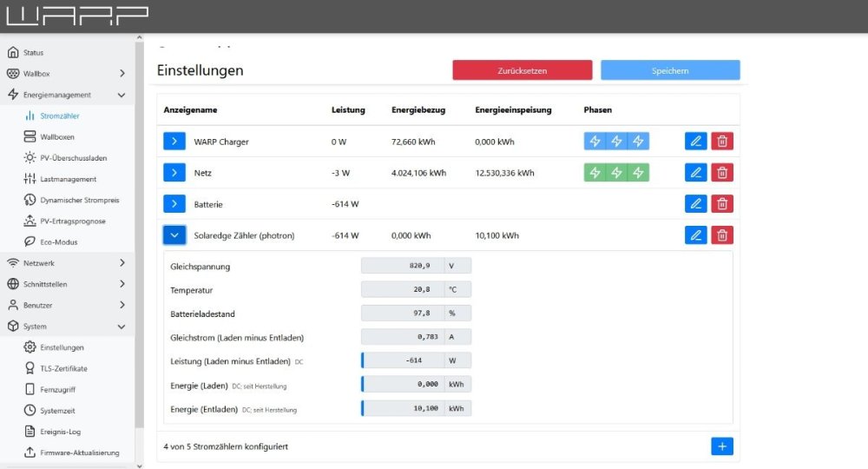Click the 12.530,336 kWh Energieeinspeisung value
The width and height of the screenshot is (868, 469).
(504, 173)
